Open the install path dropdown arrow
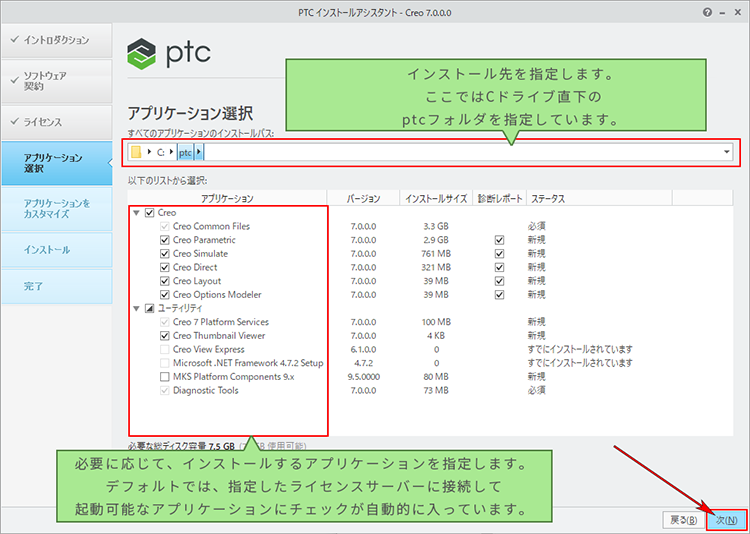 click(727, 152)
